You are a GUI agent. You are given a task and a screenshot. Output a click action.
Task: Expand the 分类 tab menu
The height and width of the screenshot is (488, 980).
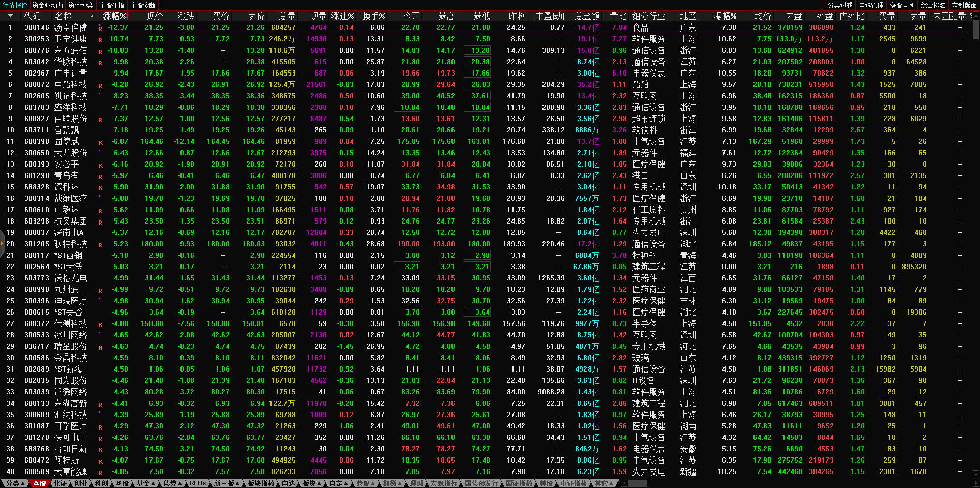point(15,483)
